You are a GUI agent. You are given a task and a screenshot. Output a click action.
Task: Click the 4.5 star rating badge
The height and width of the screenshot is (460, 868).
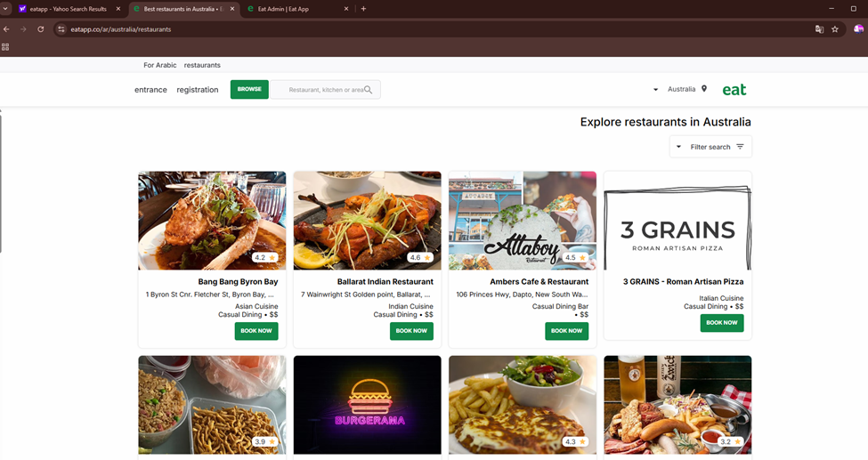576,257
